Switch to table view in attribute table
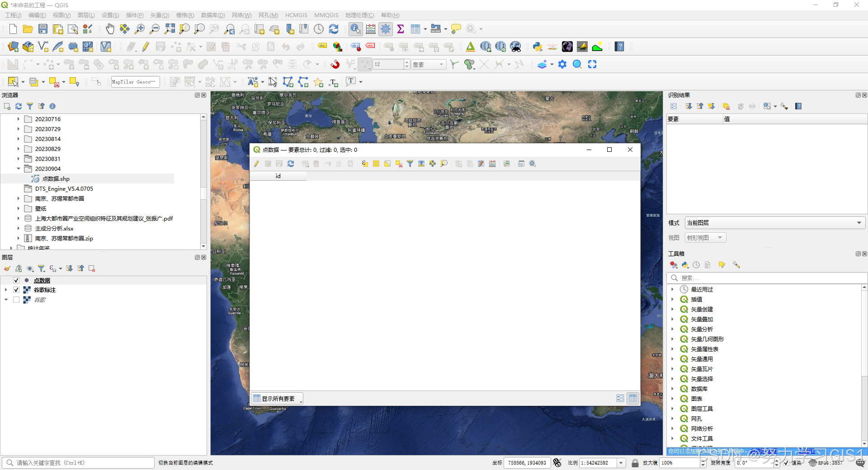 pyautogui.click(x=633, y=398)
